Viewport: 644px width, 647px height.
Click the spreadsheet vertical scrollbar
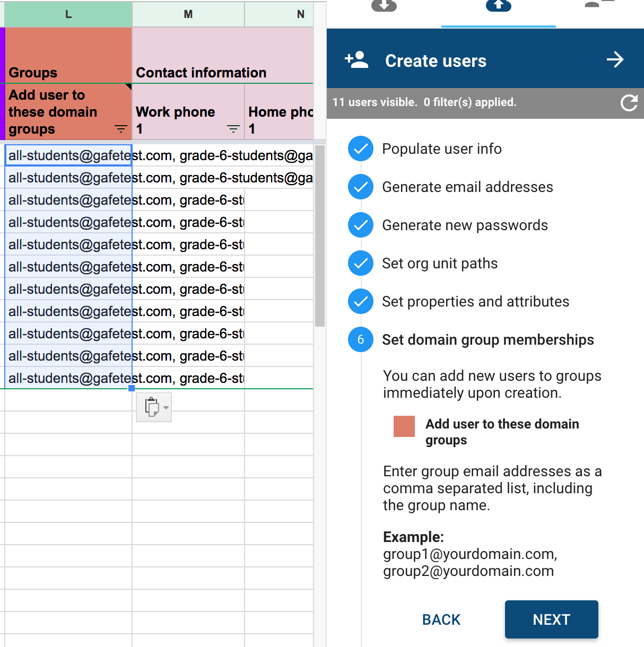[319, 236]
